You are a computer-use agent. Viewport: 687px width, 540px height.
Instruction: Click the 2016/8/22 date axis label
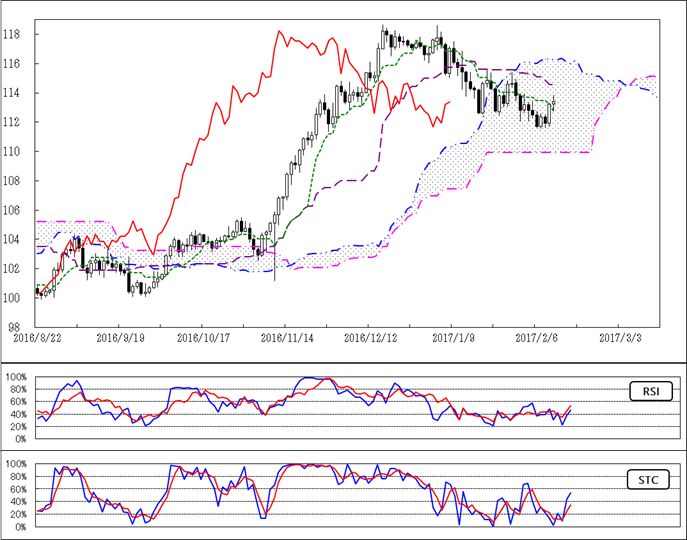[35, 339]
